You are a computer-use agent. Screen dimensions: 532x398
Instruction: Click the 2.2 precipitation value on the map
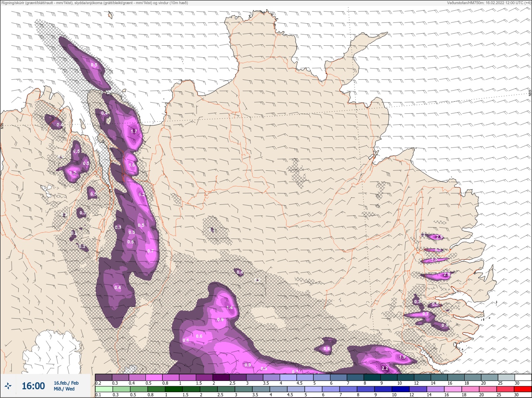click(384, 368)
